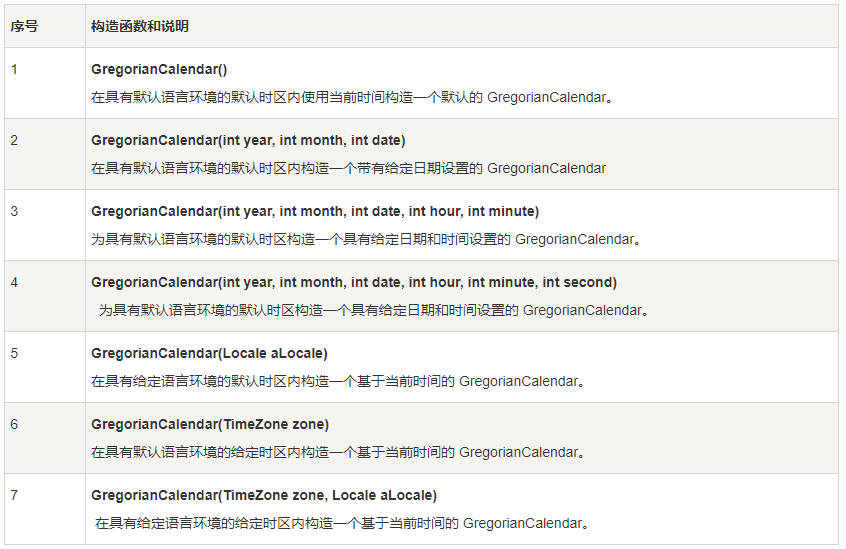This screenshot has height=549, width=846.
Task: Click row number 3 cell
Action: (45, 225)
